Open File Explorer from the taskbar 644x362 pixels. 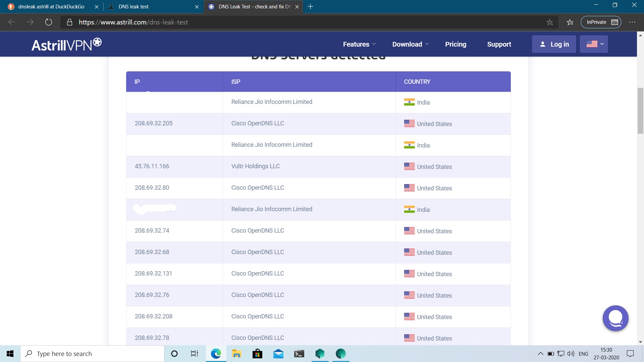[236, 354]
